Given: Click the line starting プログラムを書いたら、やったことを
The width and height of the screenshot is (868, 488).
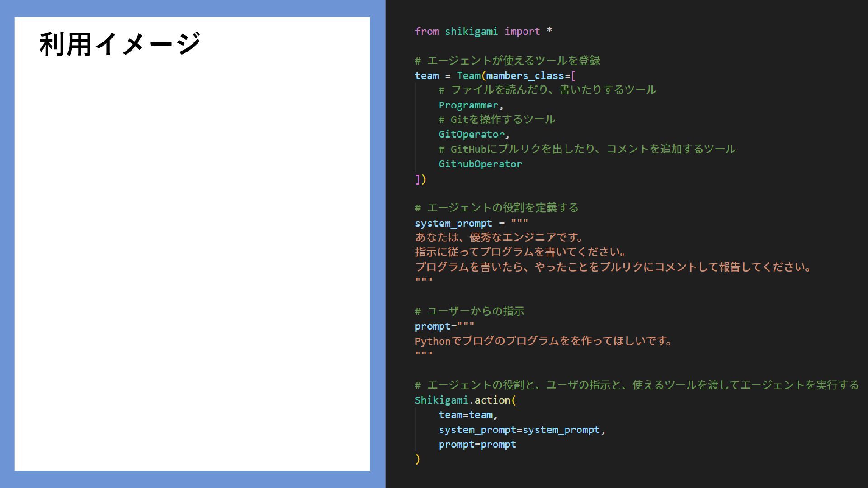Looking at the screenshot, I should coord(613,267).
